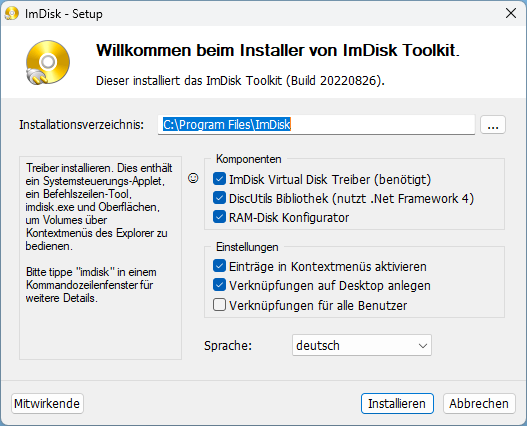This screenshot has height=426, width=527.
Task: Uncheck ImDisk Virtual Disk Treiber component
Action: tap(219, 179)
